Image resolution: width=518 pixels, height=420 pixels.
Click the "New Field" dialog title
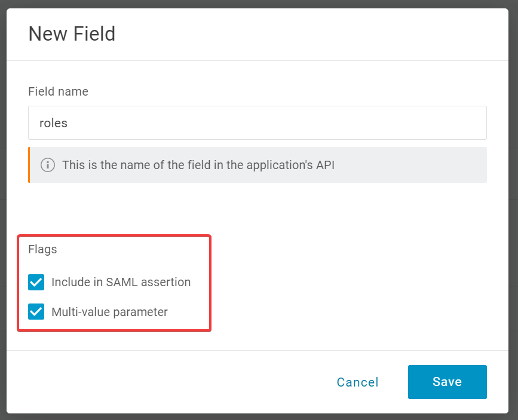[x=72, y=33]
